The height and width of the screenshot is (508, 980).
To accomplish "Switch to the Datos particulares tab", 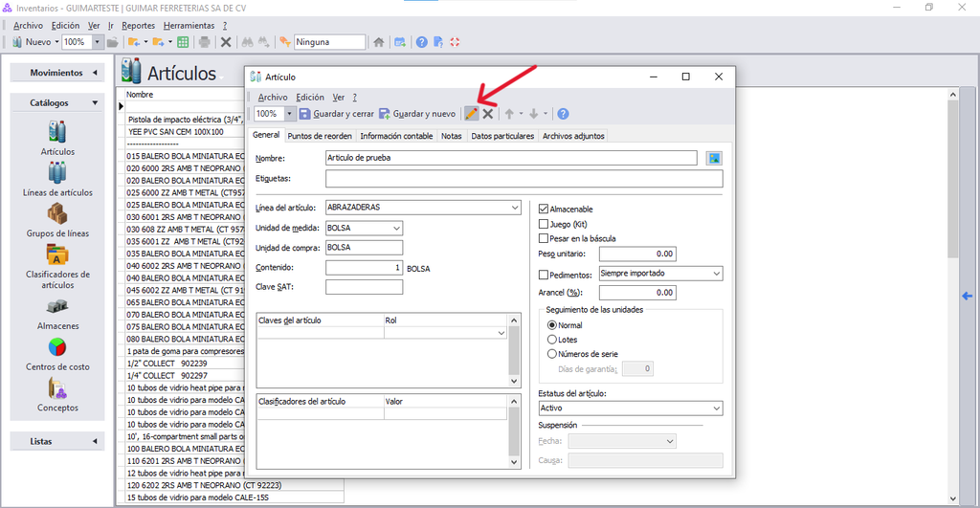I will click(x=502, y=136).
